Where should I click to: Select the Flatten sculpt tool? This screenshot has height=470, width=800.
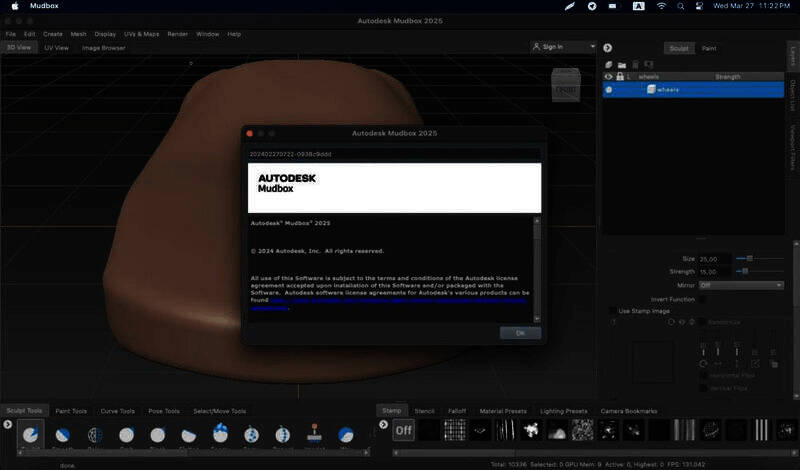click(189, 435)
